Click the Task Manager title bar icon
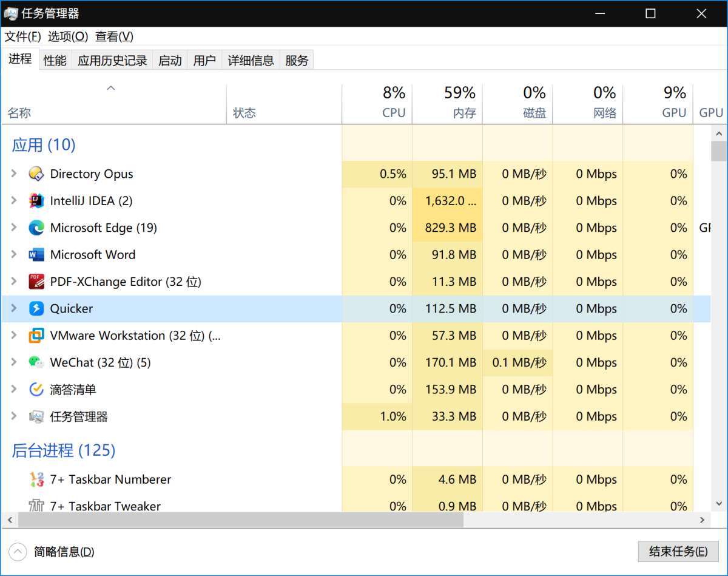The image size is (728, 576). 10,13
